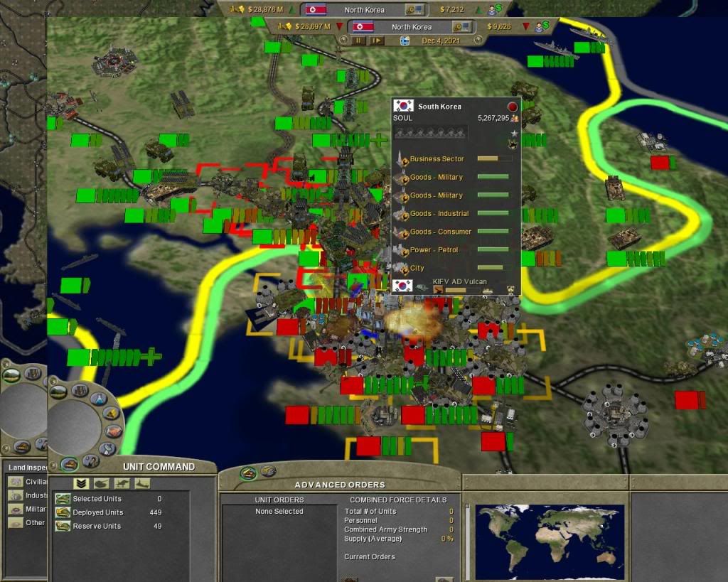Click the terrain icon on the rear dial

[11, 375]
